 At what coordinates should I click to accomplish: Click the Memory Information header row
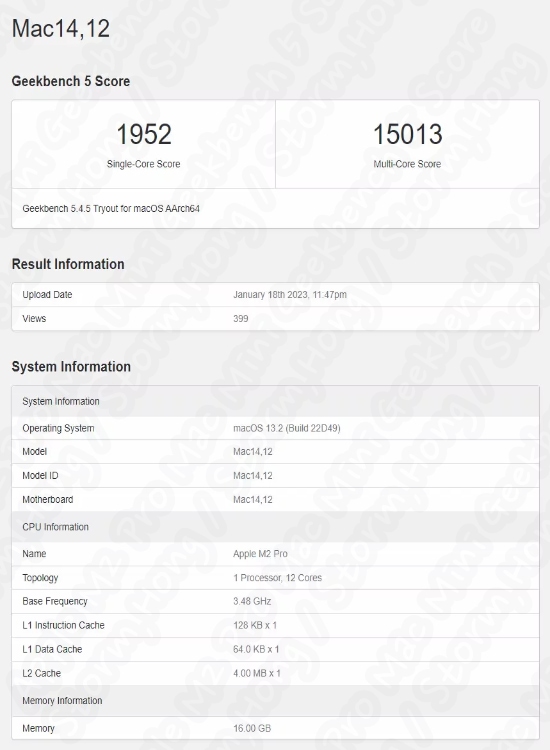[x=275, y=701]
